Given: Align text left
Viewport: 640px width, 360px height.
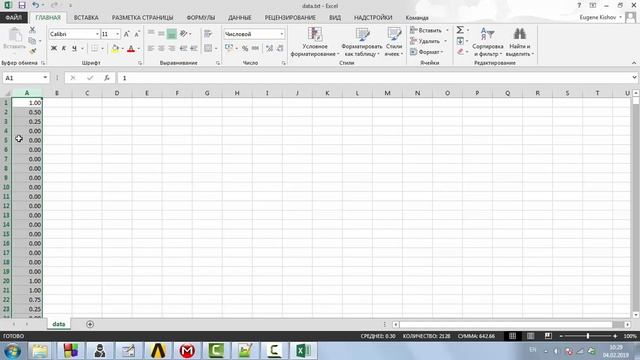Looking at the screenshot, I should (151, 49).
